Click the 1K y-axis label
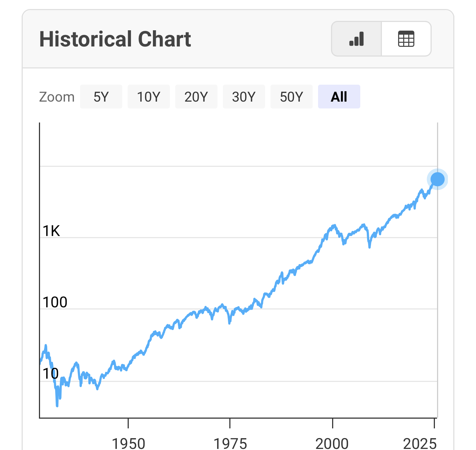The image size is (476, 450). (51, 231)
